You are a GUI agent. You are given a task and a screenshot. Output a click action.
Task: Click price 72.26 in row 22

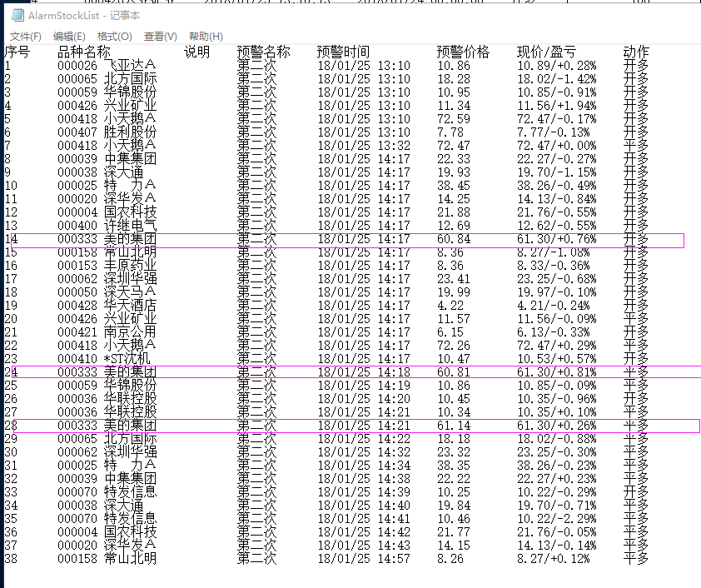[x=454, y=345]
